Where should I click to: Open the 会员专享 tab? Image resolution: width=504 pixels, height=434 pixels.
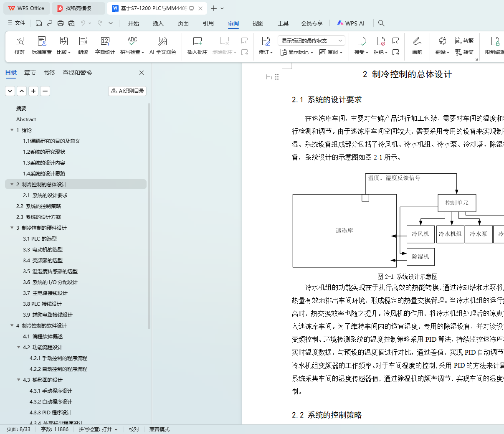[312, 23]
